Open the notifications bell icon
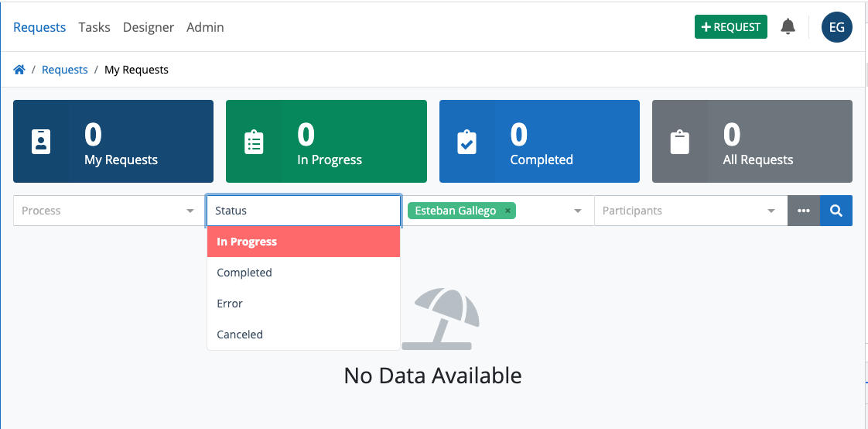 click(788, 26)
